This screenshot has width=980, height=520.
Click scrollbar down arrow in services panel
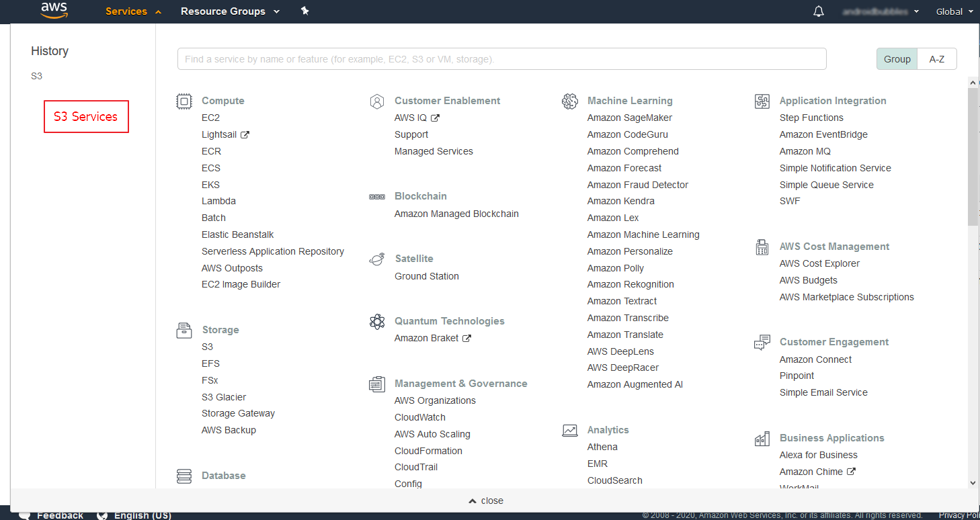click(x=973, y=483)
